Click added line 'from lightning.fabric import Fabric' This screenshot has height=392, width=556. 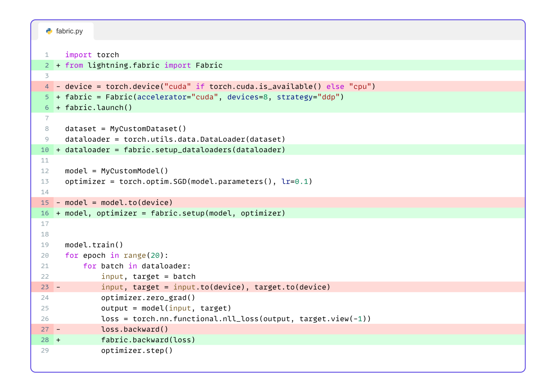(278, 65)
